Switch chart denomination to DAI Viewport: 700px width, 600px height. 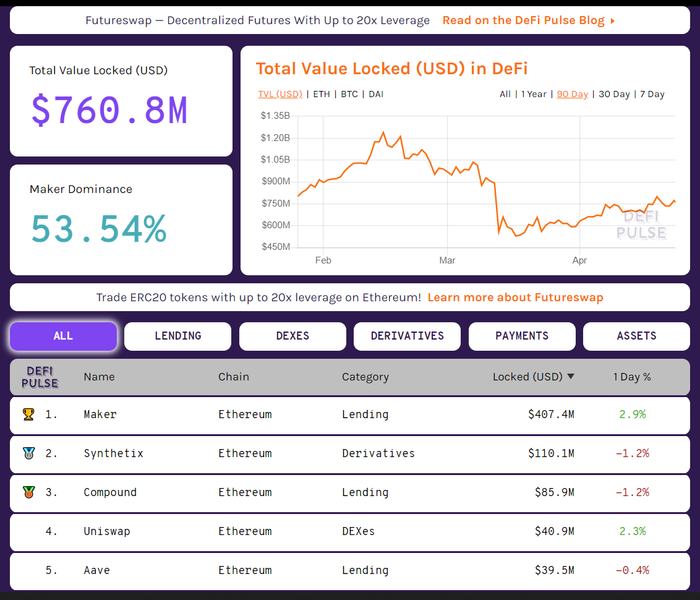376,94
